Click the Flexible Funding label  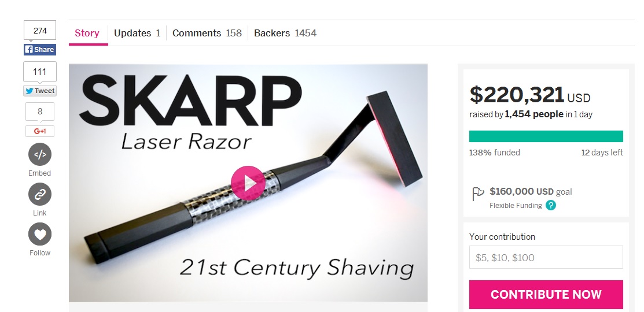point(516,206)
